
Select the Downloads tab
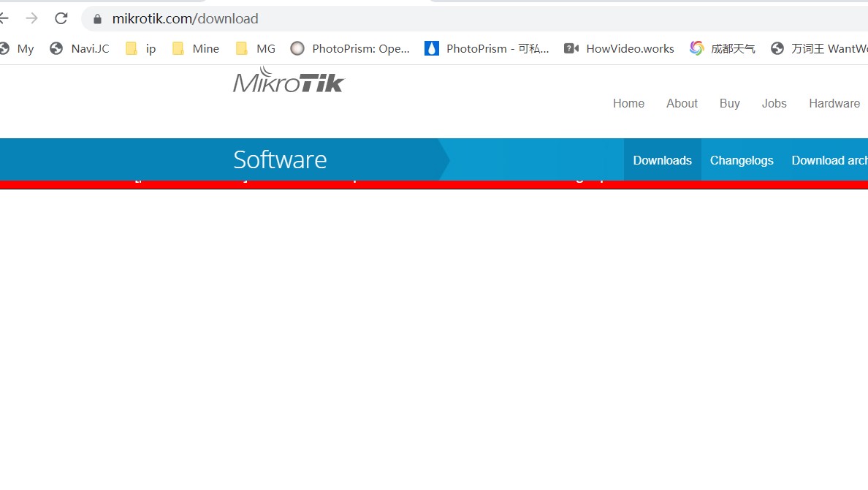click(x=663, y=160)
